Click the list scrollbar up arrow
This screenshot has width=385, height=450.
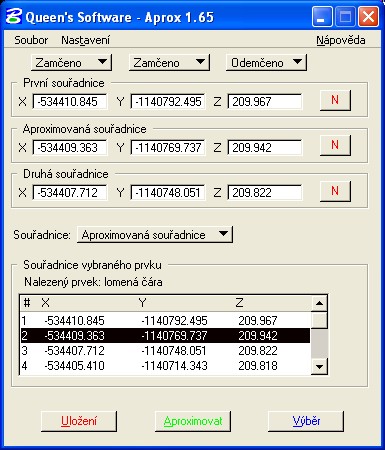pos(319,303)
